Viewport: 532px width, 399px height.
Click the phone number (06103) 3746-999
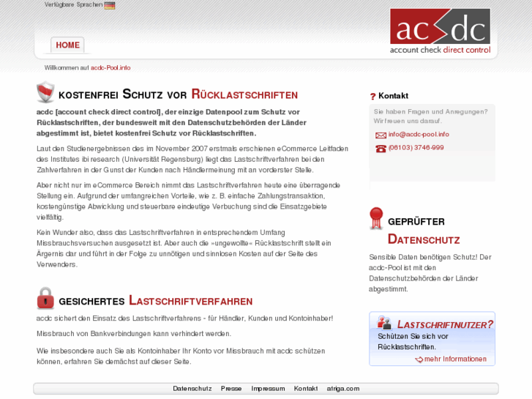tap(416, 147)
